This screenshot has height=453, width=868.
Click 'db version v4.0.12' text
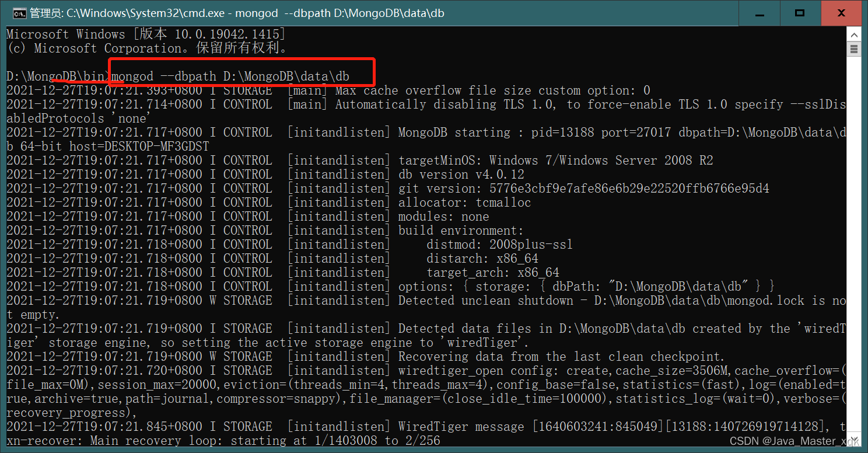click(x=461, y=175)
